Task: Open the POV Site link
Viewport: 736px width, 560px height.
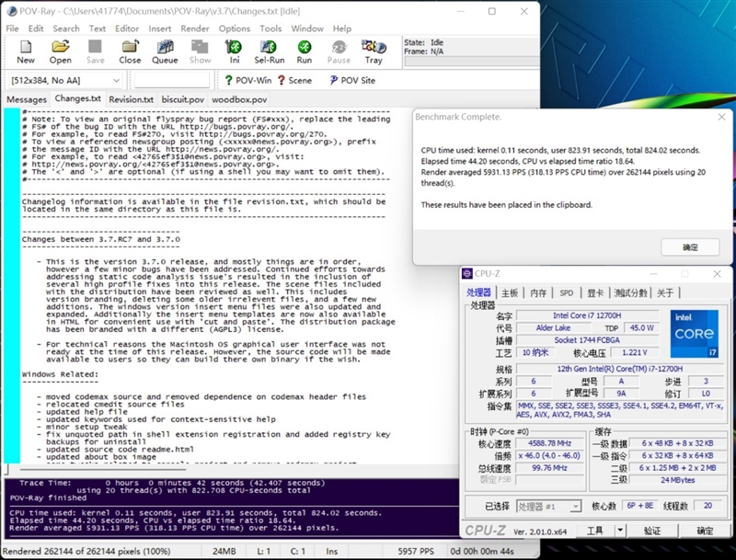Action: click(359, 80)
